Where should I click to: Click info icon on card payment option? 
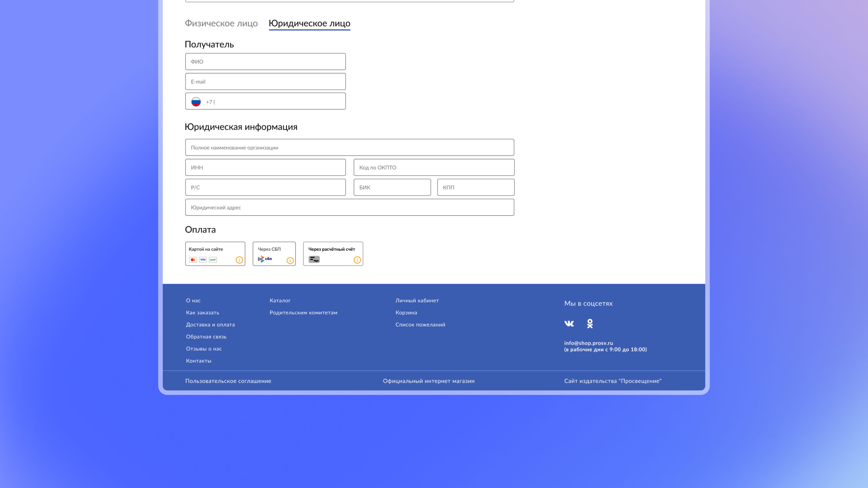239,260
